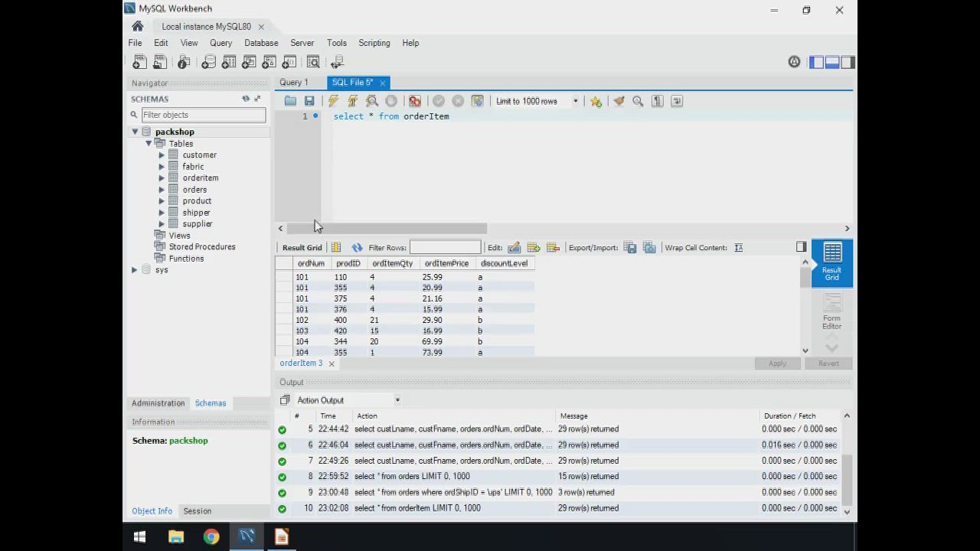This screenshot has height=551, width=980.
Task: Click the Filter objects search field
Action: pyautogui.click(x=203, y=115)
